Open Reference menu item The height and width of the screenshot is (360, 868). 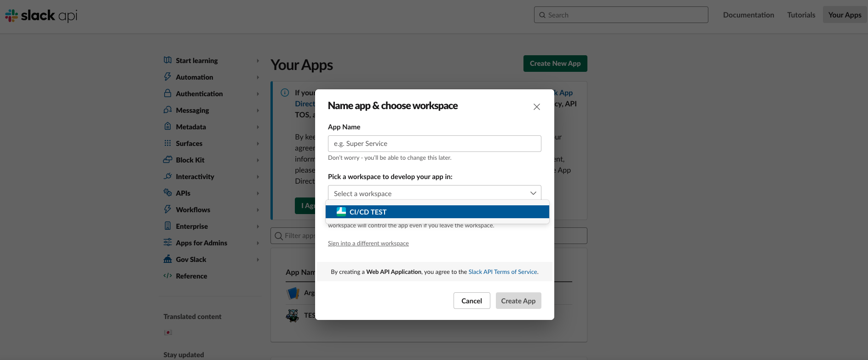[x=191, y=276]
